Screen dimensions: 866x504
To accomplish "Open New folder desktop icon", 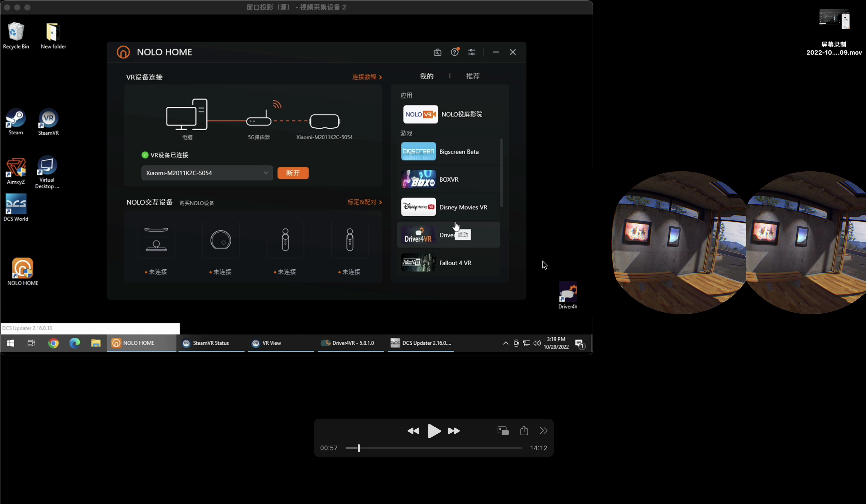I will (53, 36).
